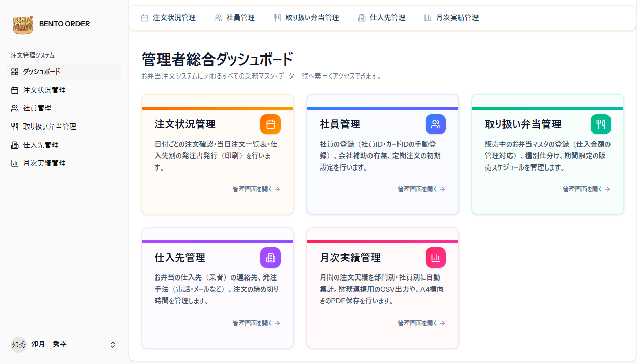Viewport: 637px width, 364px height.
Task: Click the BENTO ORDER logo image
Action: [23, 24]
